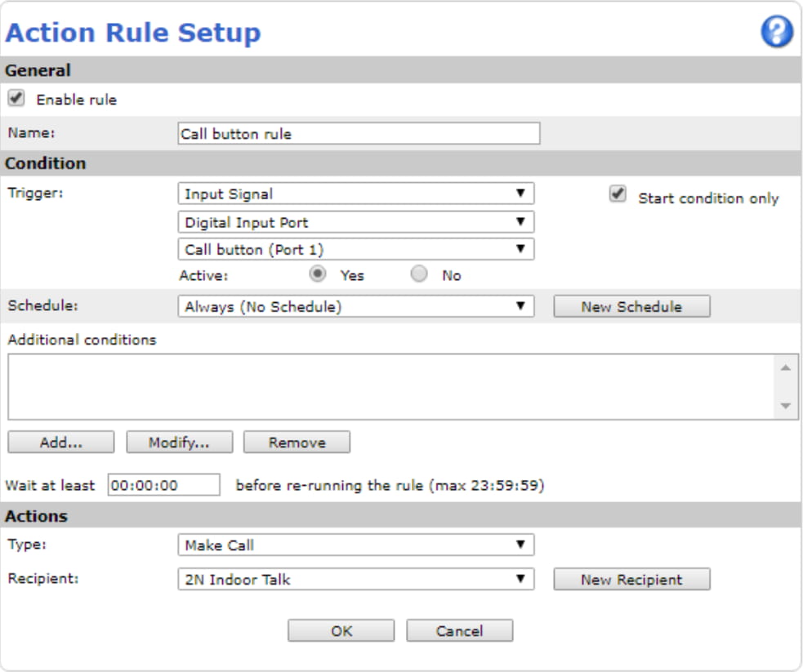Open the Input Signal trigger dropdown

356,194
